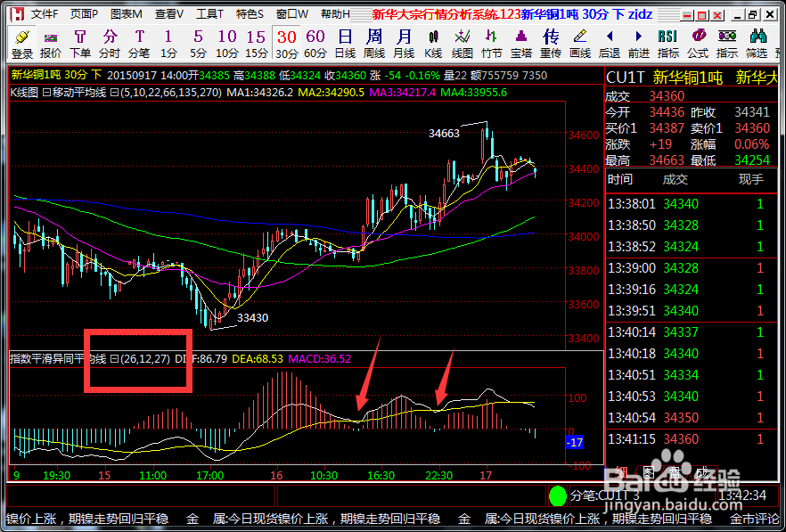
Task: Click the 13:42:34 status bar clock
Action: [x=742, y=495]
